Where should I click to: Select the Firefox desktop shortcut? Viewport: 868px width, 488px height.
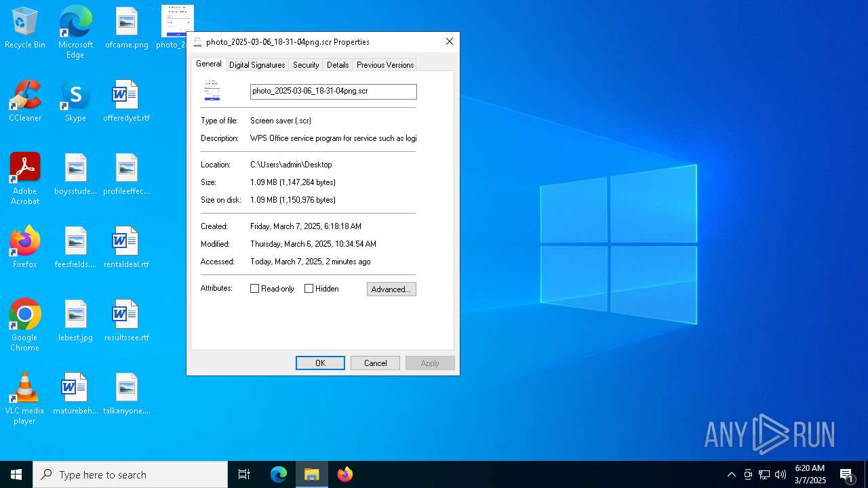[x=25, y=247]
